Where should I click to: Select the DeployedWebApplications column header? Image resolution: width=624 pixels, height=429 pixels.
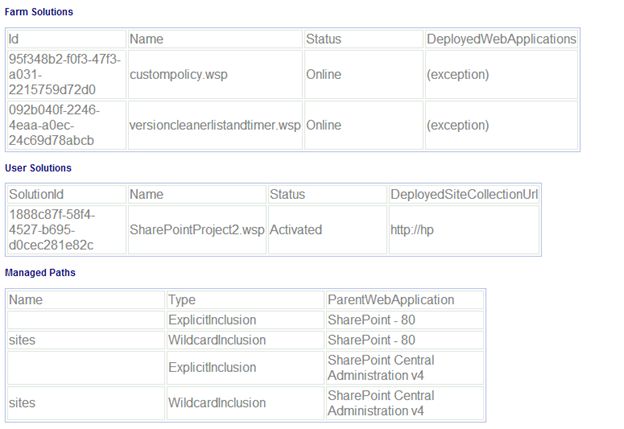(501, 39)
